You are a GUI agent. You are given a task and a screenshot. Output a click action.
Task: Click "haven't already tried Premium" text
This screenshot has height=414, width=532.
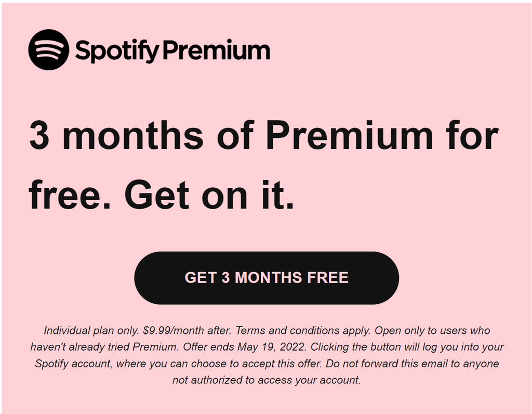point(104,347)
